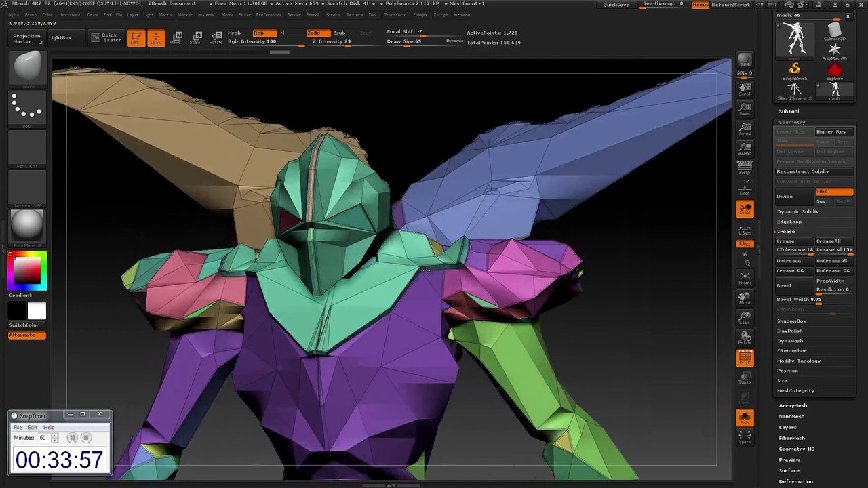Open the Dots stroke type picker
This screenshot has height=488, width=868.
point(27,109)
